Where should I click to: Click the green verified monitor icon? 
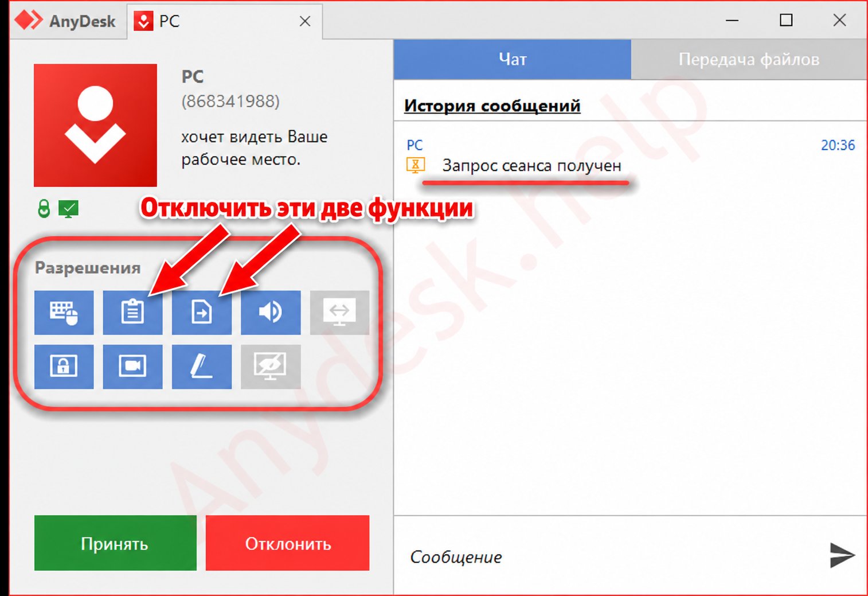tap(68, 209)
